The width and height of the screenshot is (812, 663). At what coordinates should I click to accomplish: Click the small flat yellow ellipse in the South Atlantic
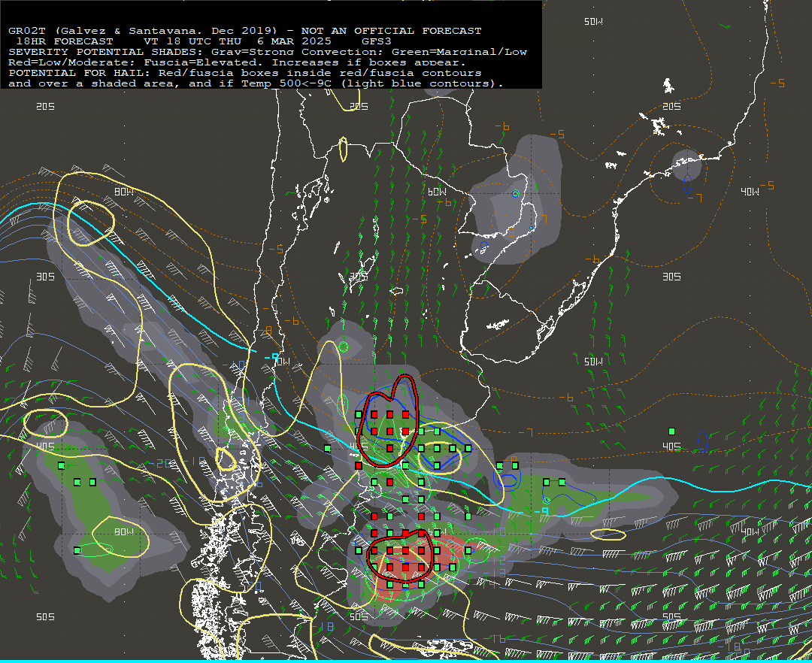607,534
